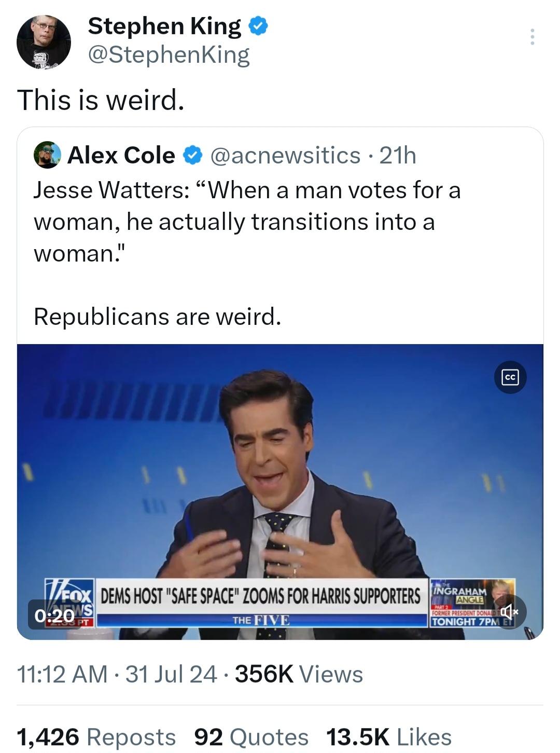
Task: Click the 21h timestamp on the quoted tweet
Action: coord(399,154)
